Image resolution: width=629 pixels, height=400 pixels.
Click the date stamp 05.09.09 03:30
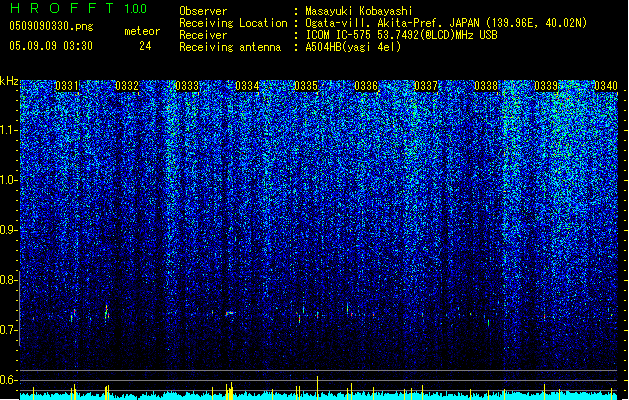coord(51,46)
